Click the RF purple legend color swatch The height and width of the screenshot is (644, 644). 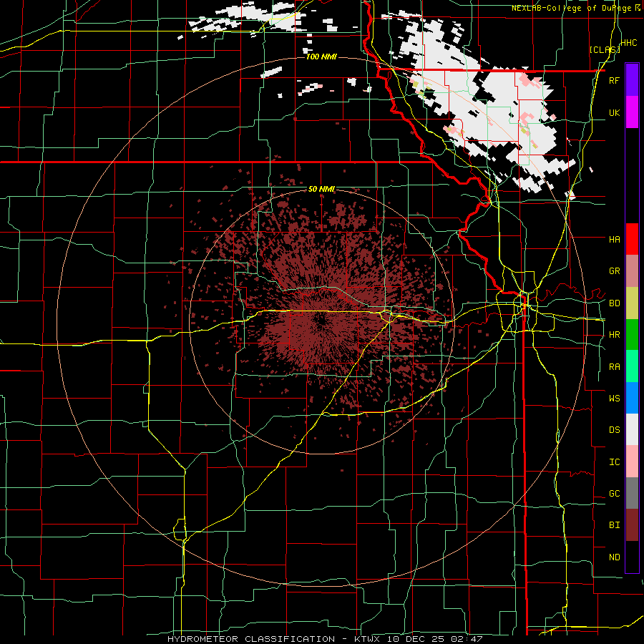[632, 80]
